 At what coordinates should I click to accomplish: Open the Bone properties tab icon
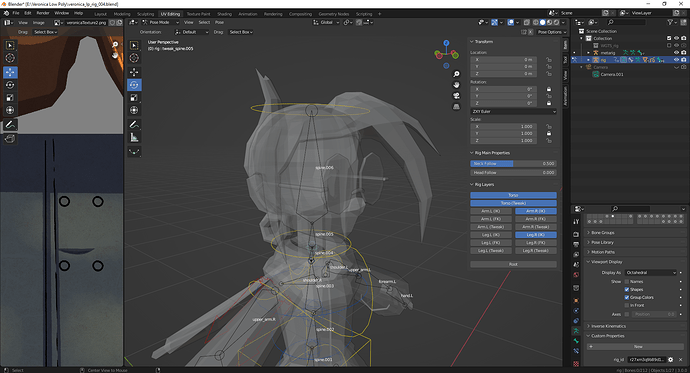(576, 341)
